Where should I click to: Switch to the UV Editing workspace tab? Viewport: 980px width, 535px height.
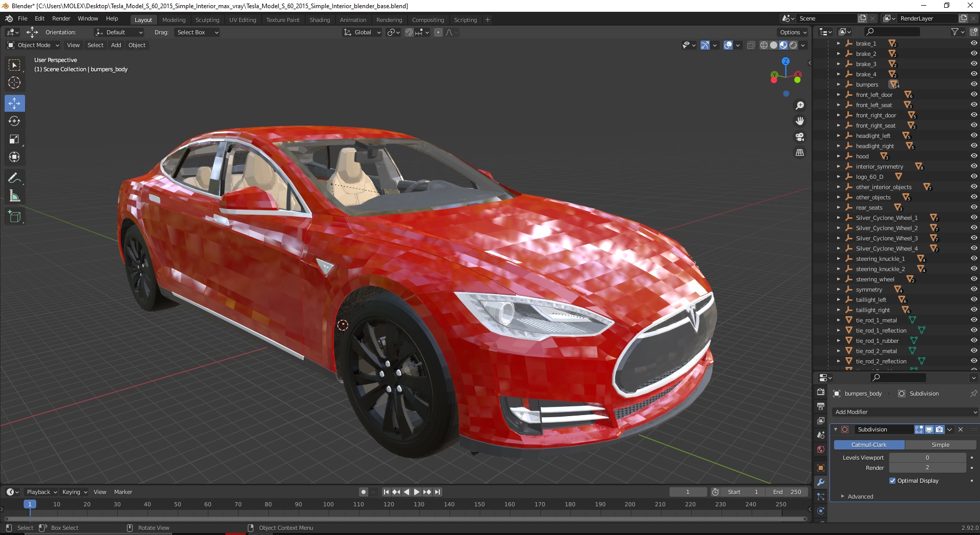[243, 20]
